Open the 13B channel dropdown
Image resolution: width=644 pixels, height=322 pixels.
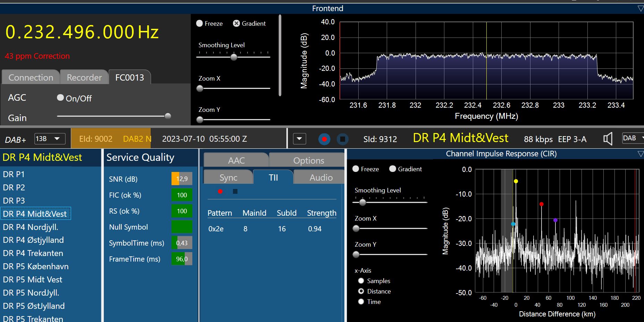tap(49, 139)
